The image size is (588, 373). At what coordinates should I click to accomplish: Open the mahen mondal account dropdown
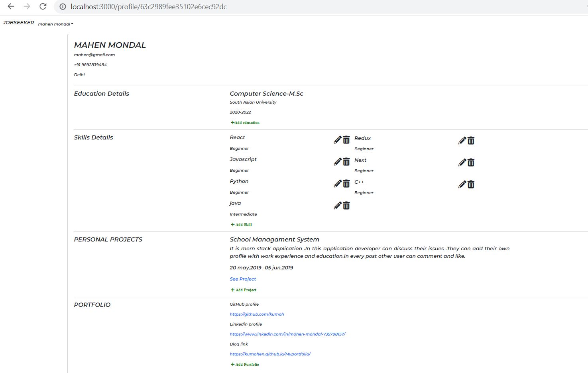55,24
